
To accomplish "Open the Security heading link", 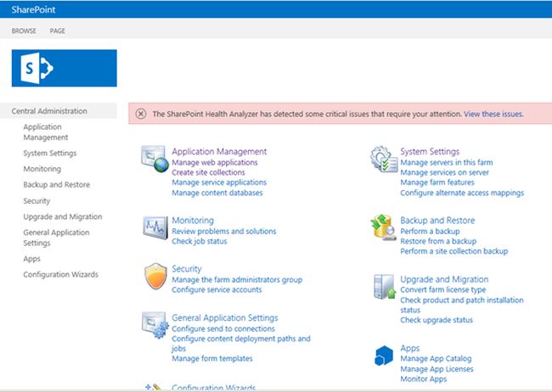I will 187,269.
